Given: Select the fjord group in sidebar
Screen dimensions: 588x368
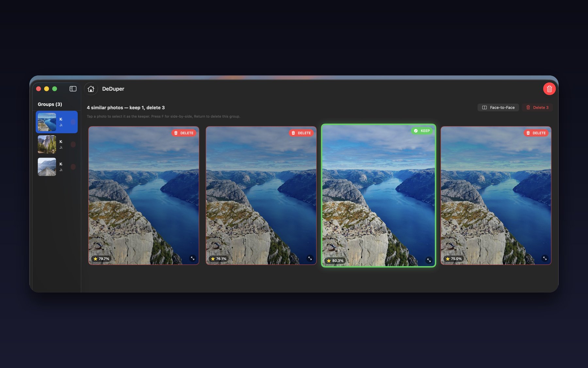Looking at the screenshot, I should (57, 122).
